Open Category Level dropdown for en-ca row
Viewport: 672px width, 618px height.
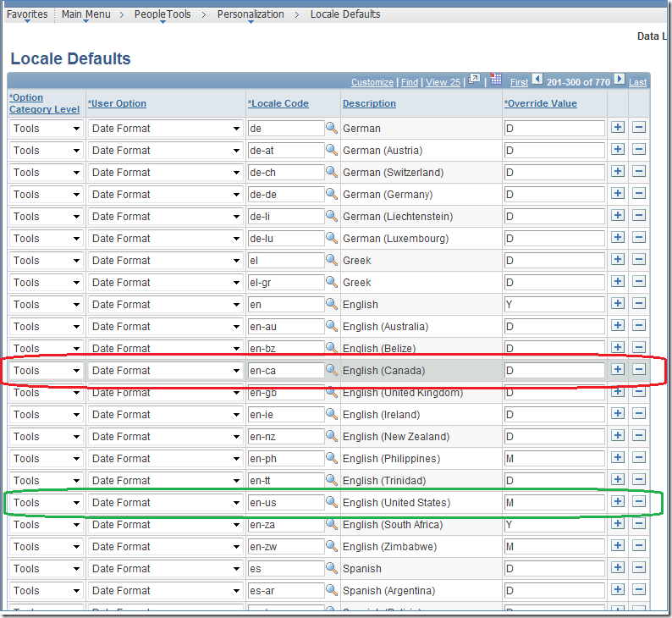(x=76, y=370)
